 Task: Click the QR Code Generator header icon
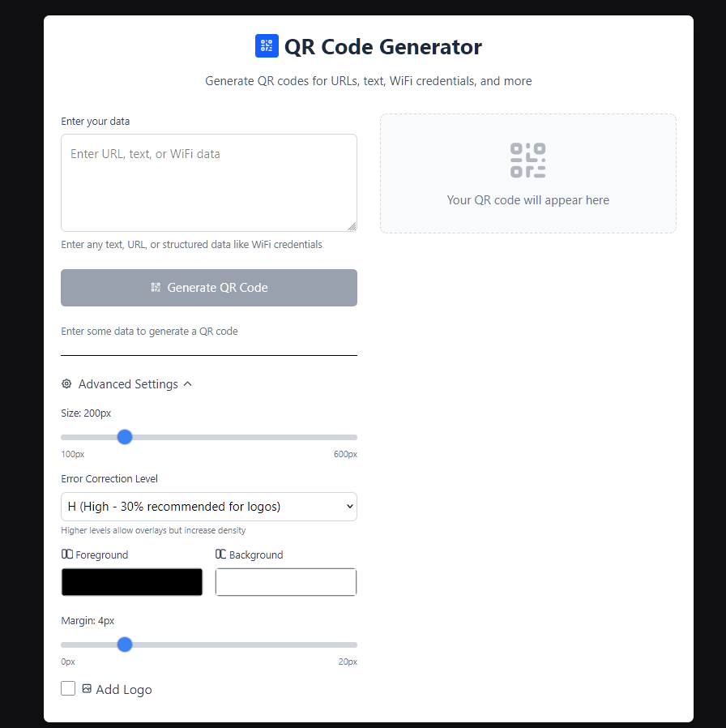[267, 46]
